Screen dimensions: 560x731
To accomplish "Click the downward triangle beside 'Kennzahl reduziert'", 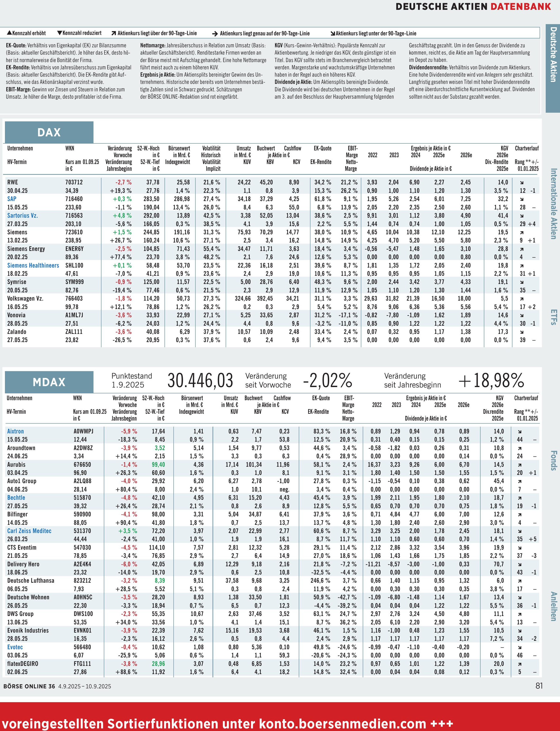I will tap(60, 33).
